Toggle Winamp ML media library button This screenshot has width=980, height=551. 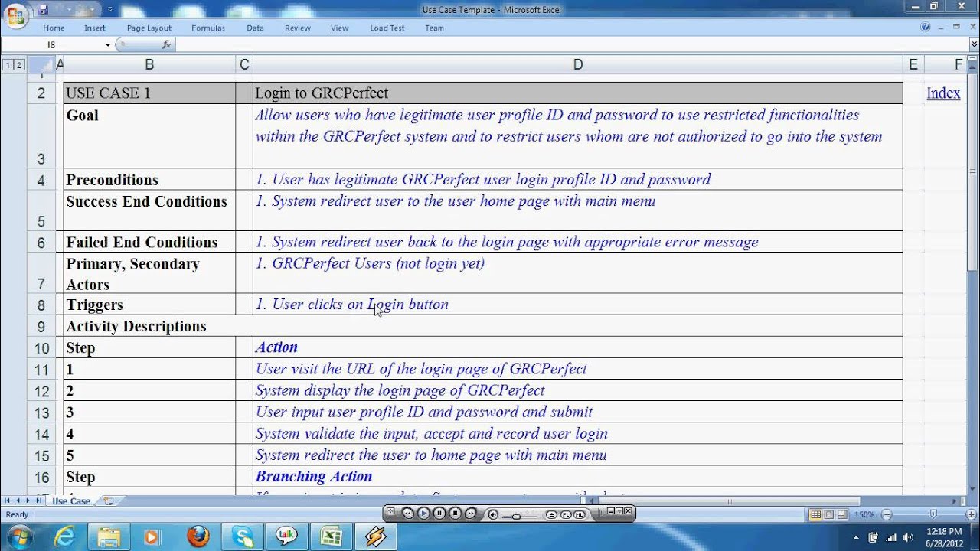click(x=580, y=514)
